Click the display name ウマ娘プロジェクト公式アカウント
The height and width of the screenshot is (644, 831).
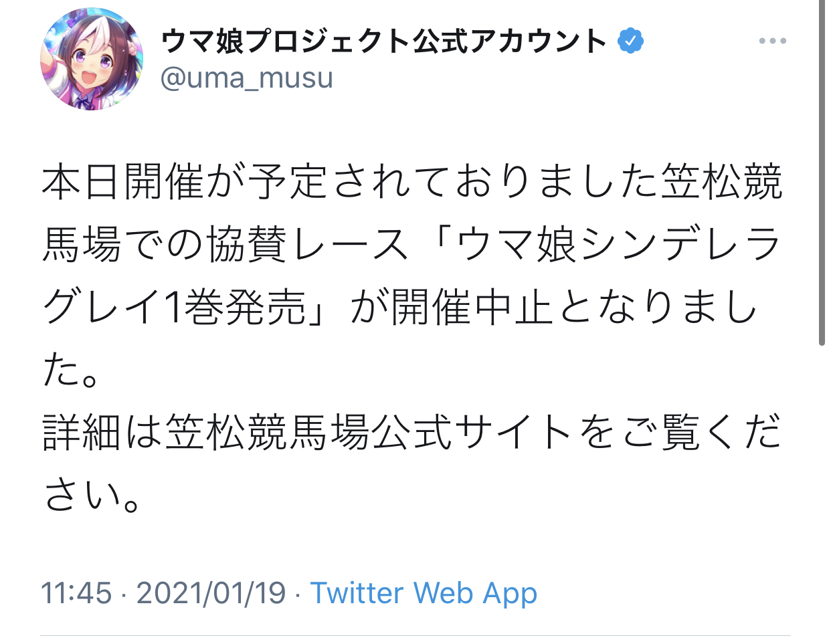pyautogui.click(x=383, y=41)
